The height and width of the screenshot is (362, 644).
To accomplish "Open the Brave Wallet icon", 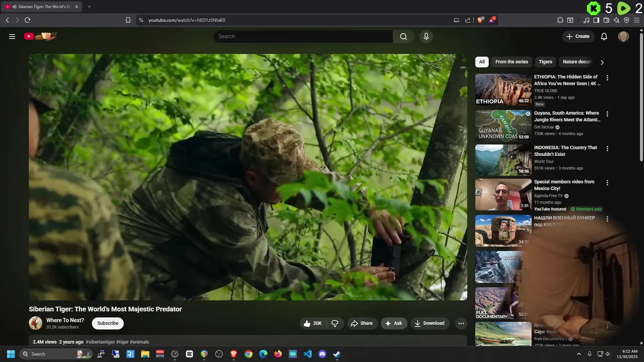I will click(x=606, y=20).
